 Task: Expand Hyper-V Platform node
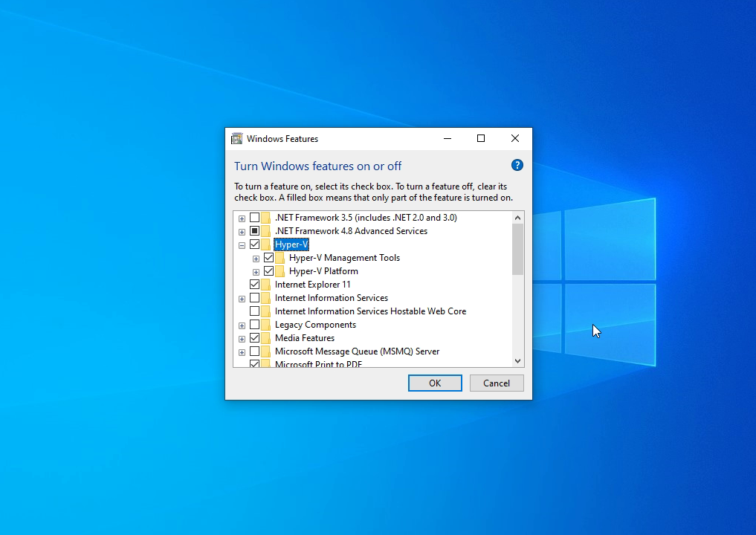click(256, 272)
